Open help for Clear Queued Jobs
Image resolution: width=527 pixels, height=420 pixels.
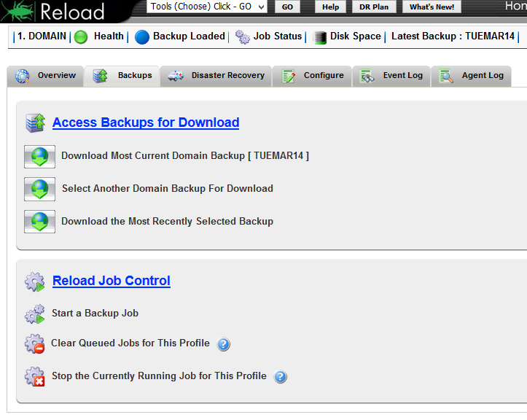tap(224, 344)
